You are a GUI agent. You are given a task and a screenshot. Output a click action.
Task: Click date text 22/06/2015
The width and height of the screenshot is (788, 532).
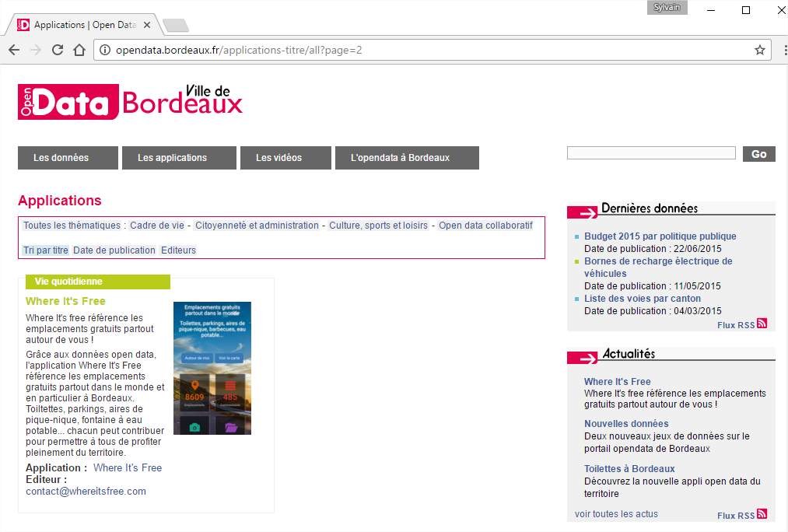pyautogui.click(x=698, y=249)
